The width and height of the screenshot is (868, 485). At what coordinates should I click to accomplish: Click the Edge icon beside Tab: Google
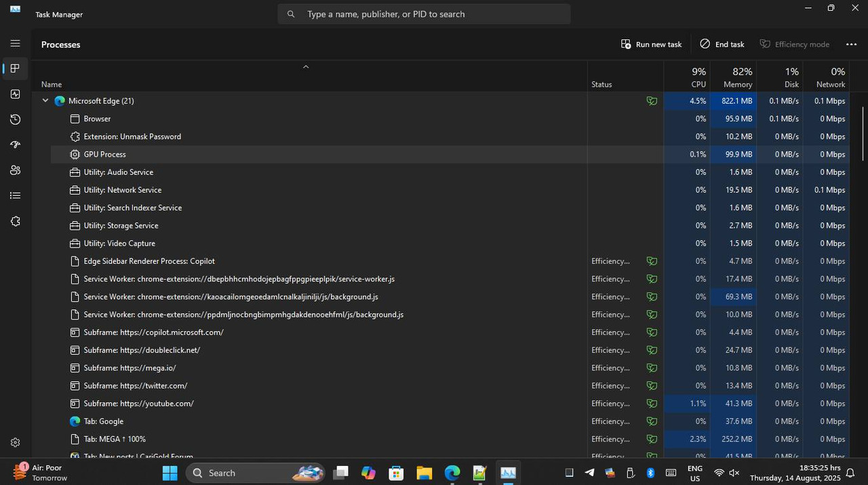point(75,421)
